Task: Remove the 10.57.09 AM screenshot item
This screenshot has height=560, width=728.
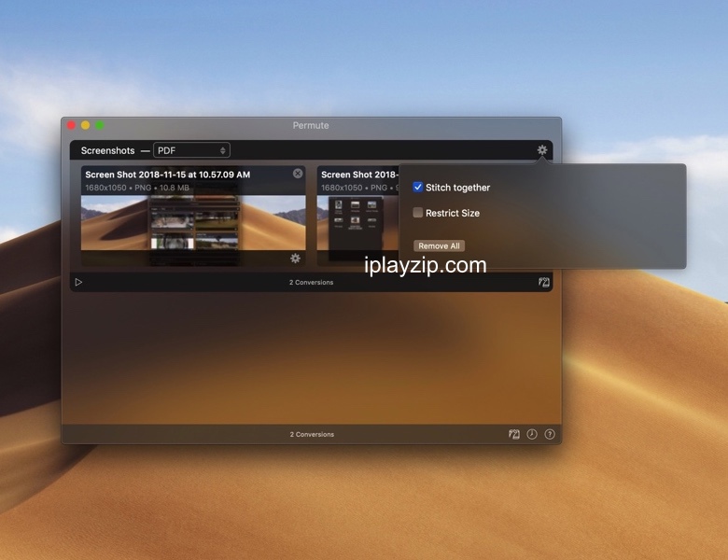Action: click(x=298, y=174)
